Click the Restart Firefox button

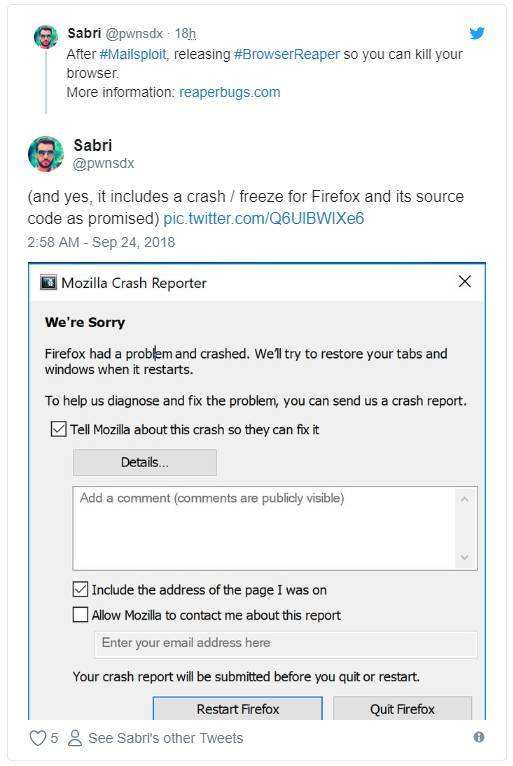coord(237,708)
